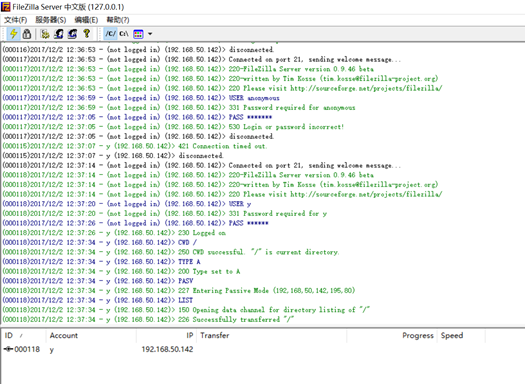The width and height of the screenshot is (525, 384).
Task: Sort connections by Account column header
Action: (91, 335)
